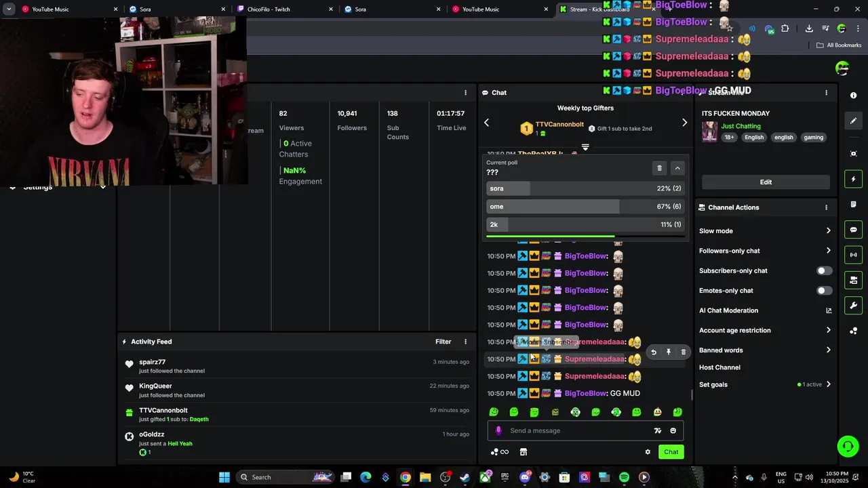Pin the hovered Supremeleadaaa chat message
868x488 pixels.
[x=668, y=352]
